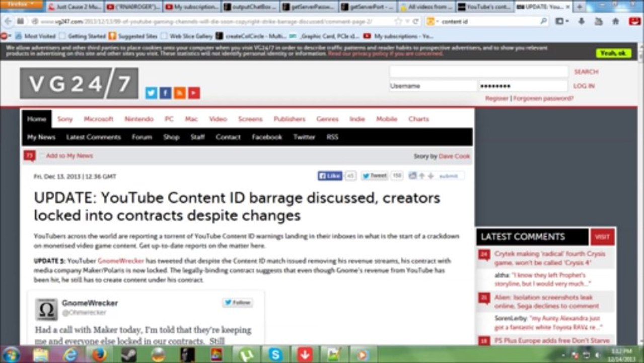644x363 pixels.
Task: Open Forgotten password link
Action: 543,98
